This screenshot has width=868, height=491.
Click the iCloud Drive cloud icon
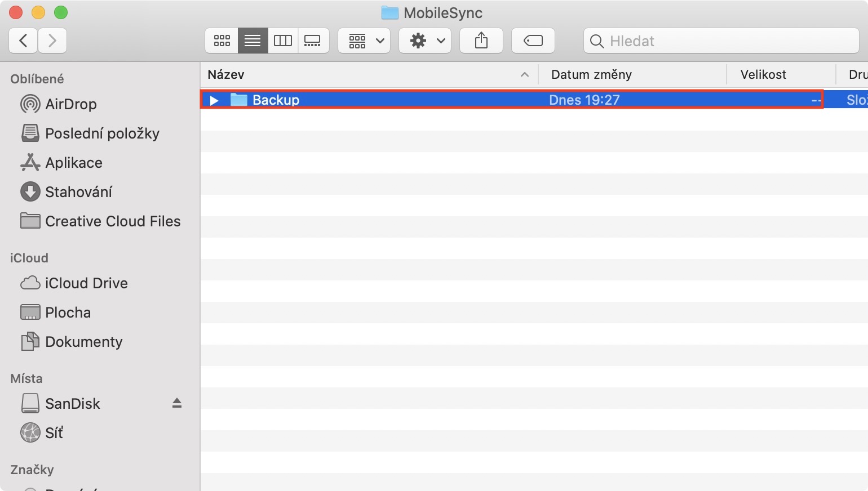click(30, 283)
